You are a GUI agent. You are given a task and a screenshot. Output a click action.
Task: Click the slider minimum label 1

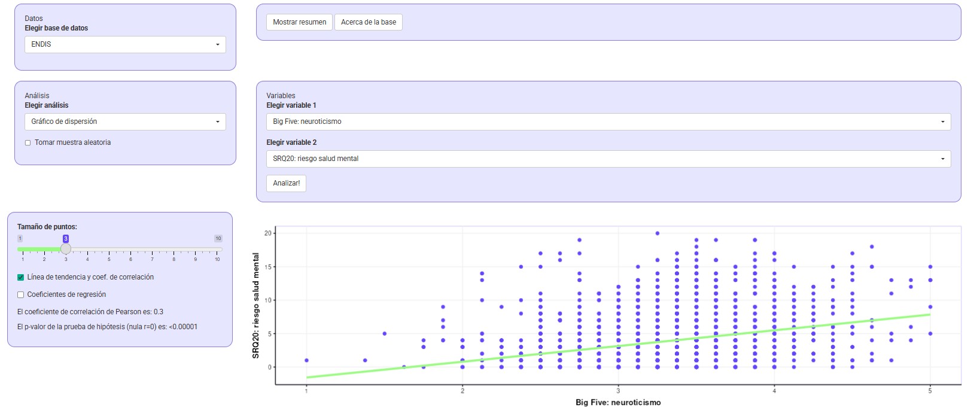click(20, 239)
